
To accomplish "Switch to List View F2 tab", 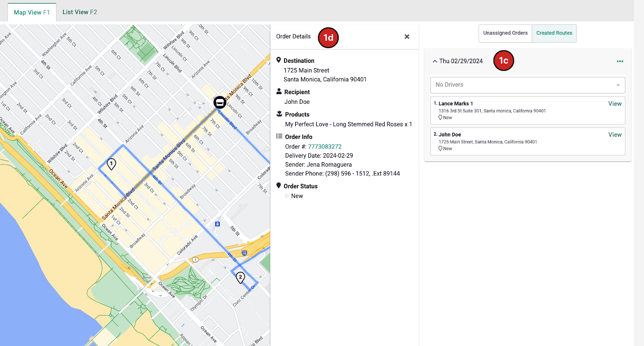I will [x=80, y=12].
